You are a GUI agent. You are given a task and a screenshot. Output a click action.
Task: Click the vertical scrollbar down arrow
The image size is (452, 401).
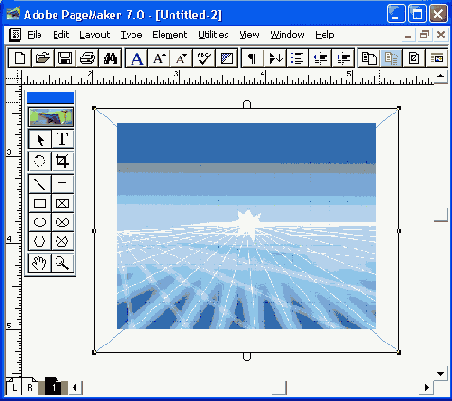click(x=440, y=374)
